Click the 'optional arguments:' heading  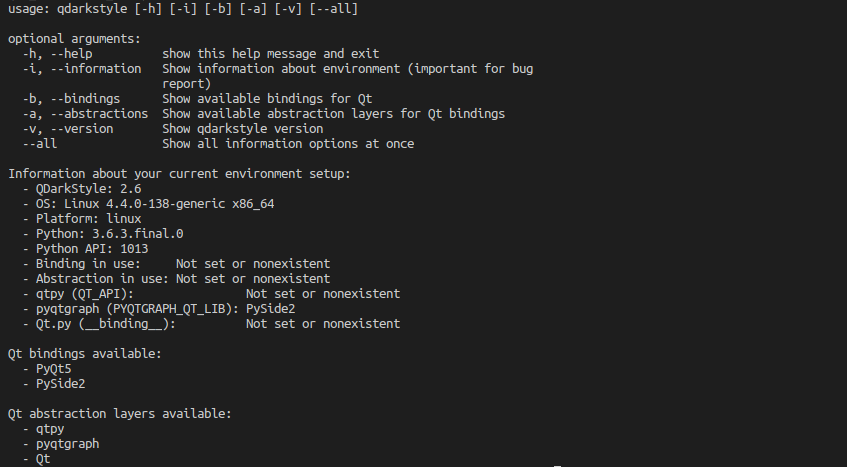tap(74, 39)
